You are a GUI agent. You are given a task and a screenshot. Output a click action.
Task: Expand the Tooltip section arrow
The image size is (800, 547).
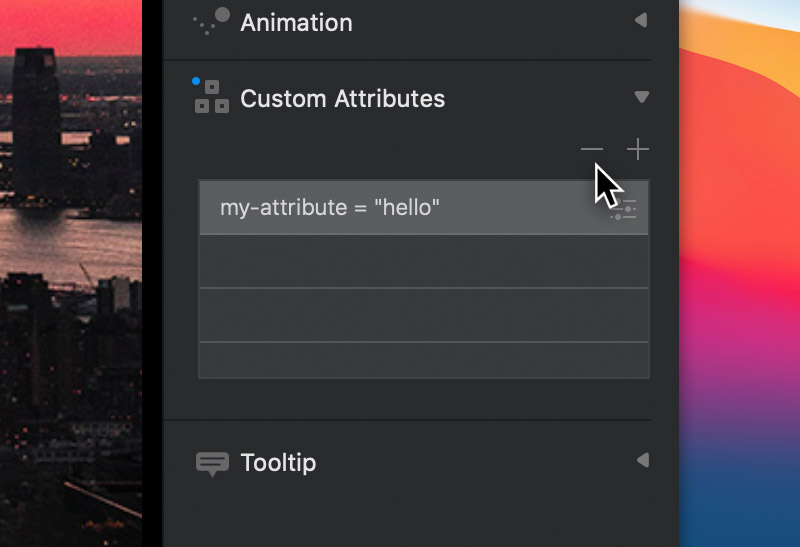tap(643, 460)
